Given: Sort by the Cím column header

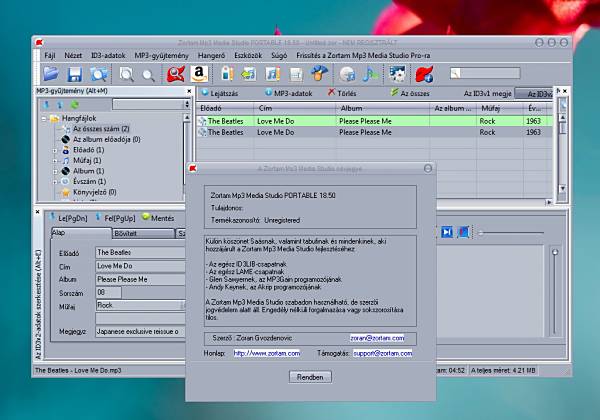Looking at the screenshot, I should coord(295,108).
